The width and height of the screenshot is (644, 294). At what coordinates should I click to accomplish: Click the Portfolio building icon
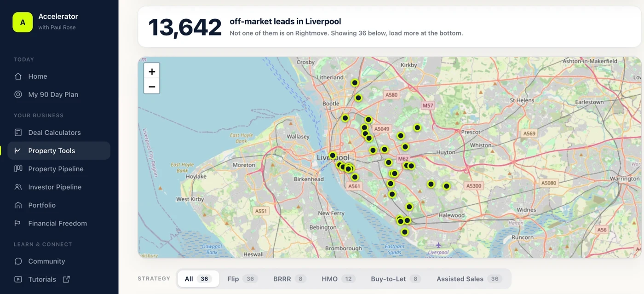[x=18, y=205]
